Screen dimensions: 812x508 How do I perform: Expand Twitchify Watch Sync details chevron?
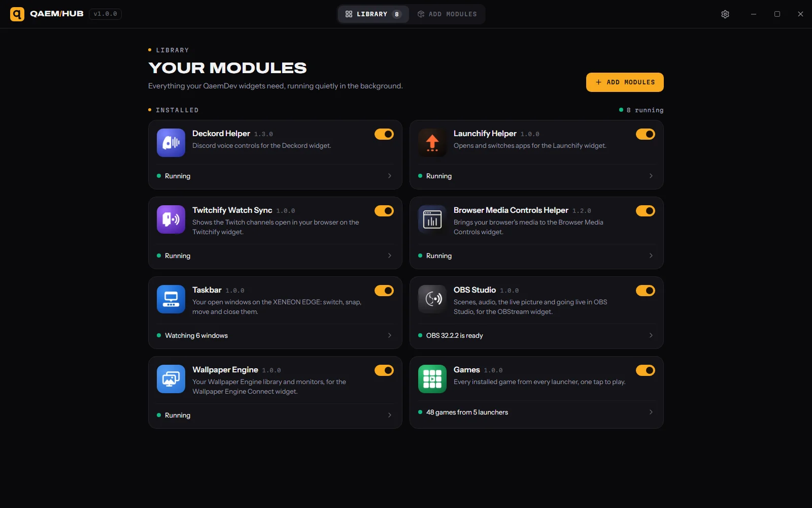(x=390, y=256)
